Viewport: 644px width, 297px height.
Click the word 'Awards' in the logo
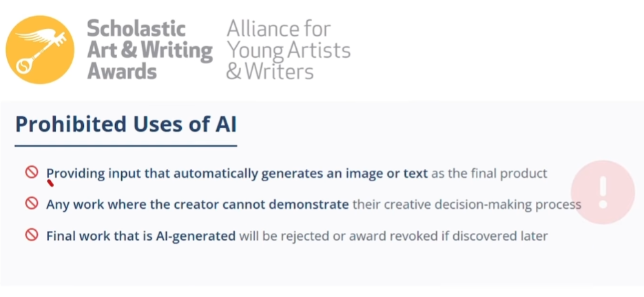(x=122, y=71)
